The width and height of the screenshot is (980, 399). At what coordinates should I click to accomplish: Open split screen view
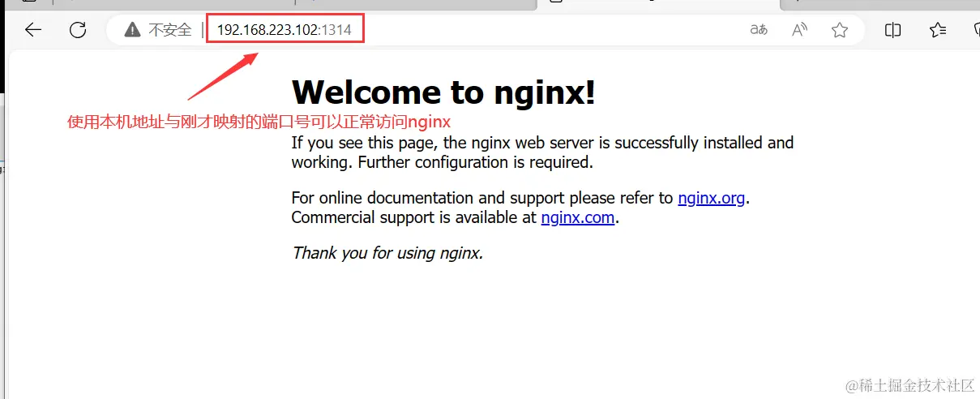[892, 31]
